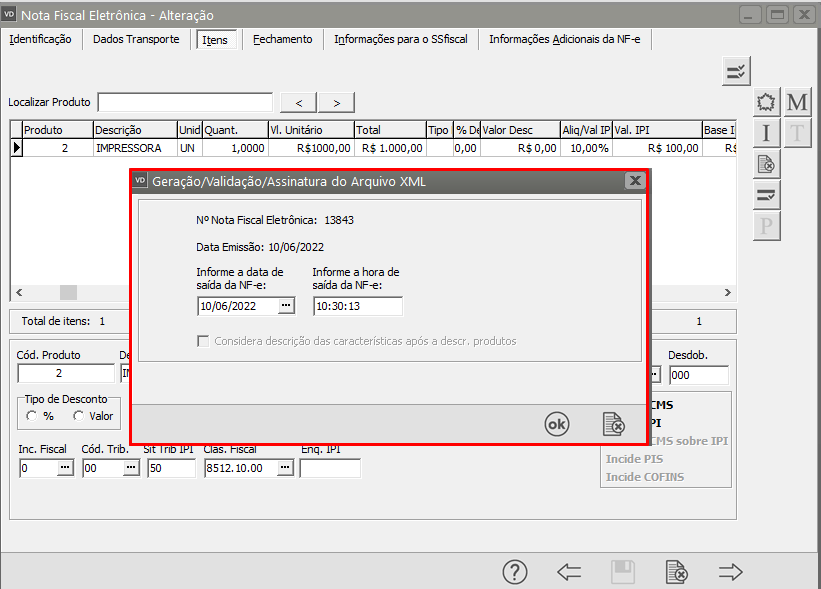Cancel the XML dialog via document-X icon
The image size is (821, 589).
[613, 424]
